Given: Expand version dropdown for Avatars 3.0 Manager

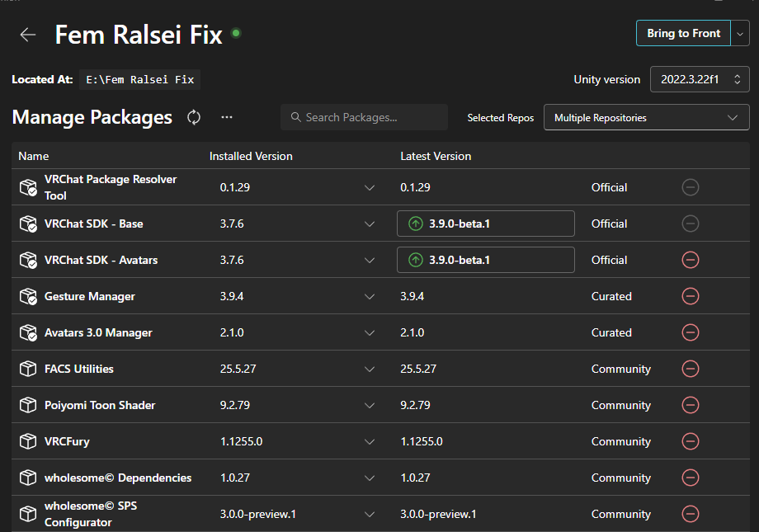Looking at the screenshot, I should pos(370,333).
